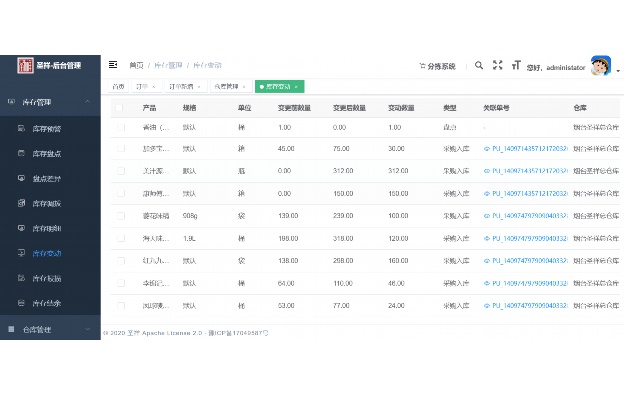The width and height of the screenshot is (624, 395).
Task: Close the green 库存变动 tab
Action: (296, 87)
